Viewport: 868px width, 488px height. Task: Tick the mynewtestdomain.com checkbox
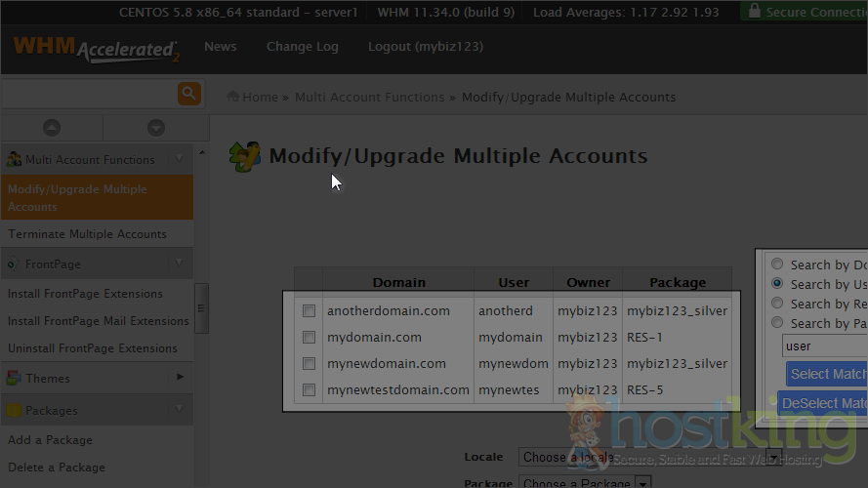309,390
